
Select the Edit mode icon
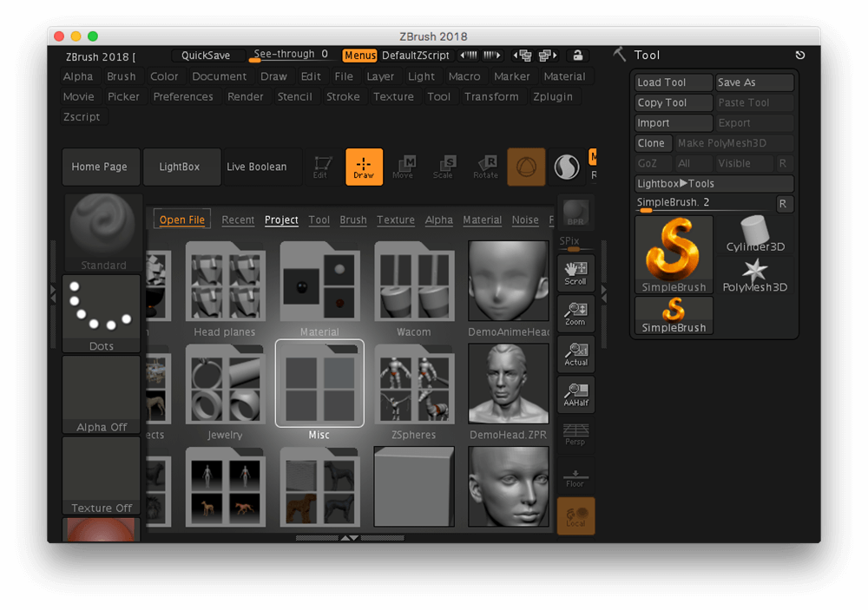click(320, 167)
